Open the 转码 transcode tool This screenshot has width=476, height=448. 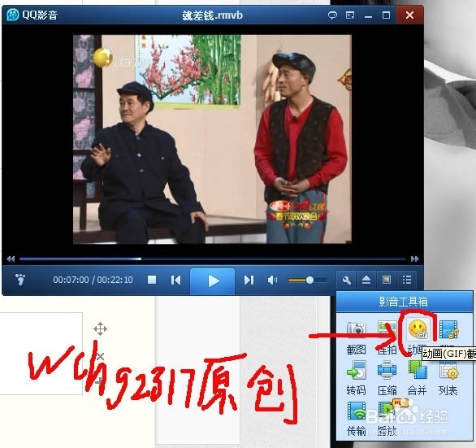click(x=357, y=377)
